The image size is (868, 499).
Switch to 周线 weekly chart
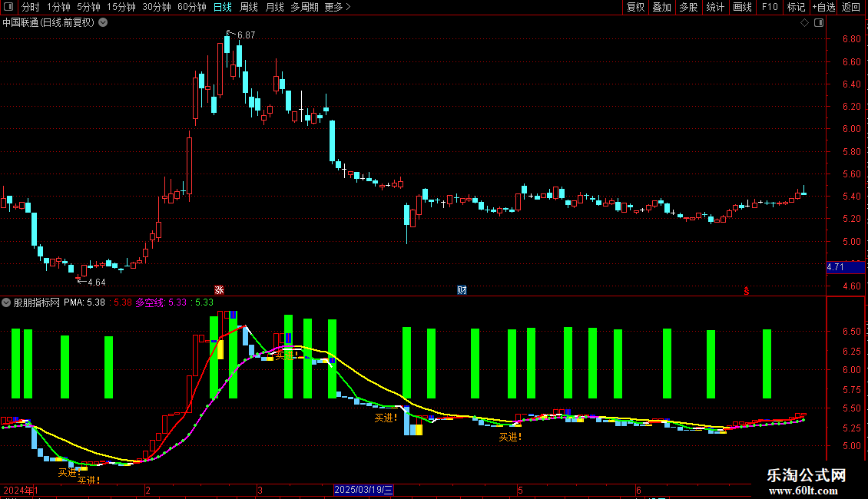click(x=249, y=7)
